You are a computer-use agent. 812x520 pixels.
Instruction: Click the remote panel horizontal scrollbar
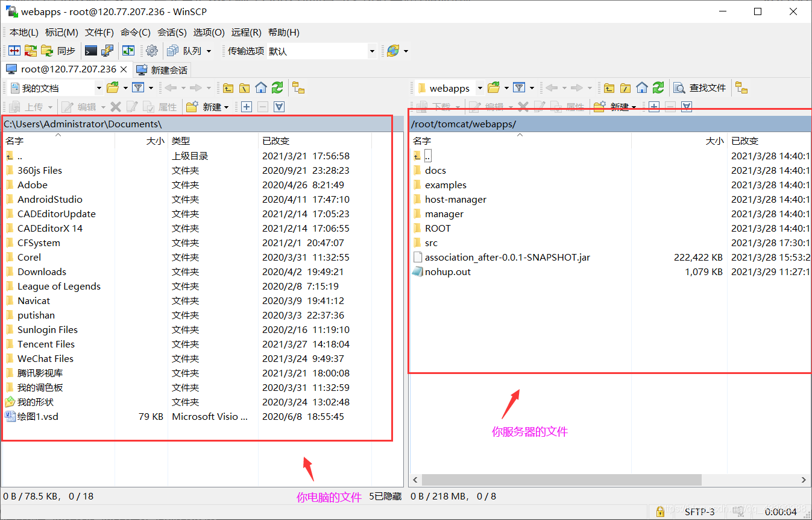[561, 480]
